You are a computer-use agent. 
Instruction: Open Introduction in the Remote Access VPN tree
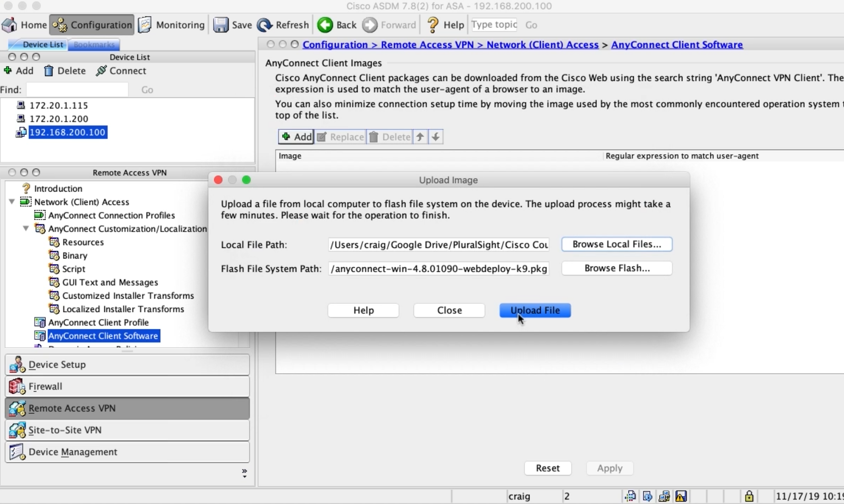click(58, 188)
